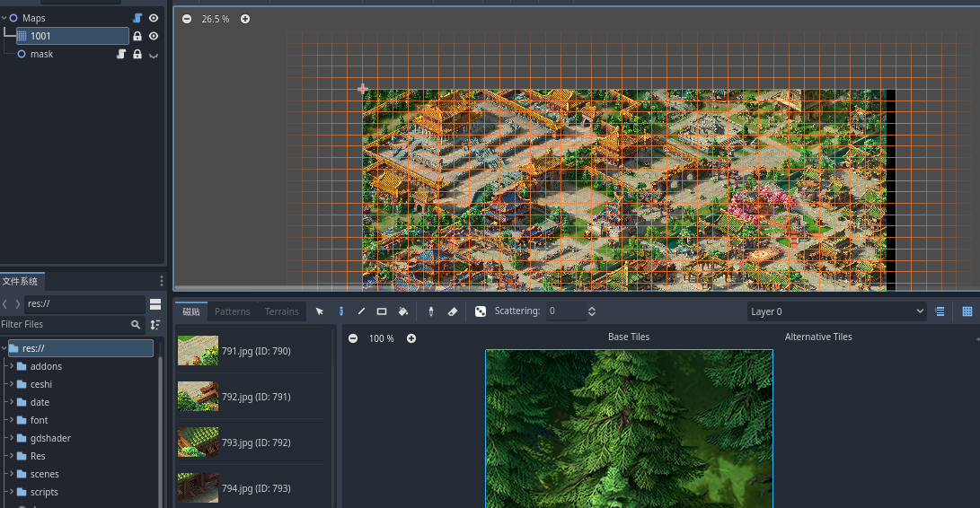Viewport: 980px width, 508px height.
Task: Select tile source 792.jpg (ID: 791)
Action: (250, 396)
